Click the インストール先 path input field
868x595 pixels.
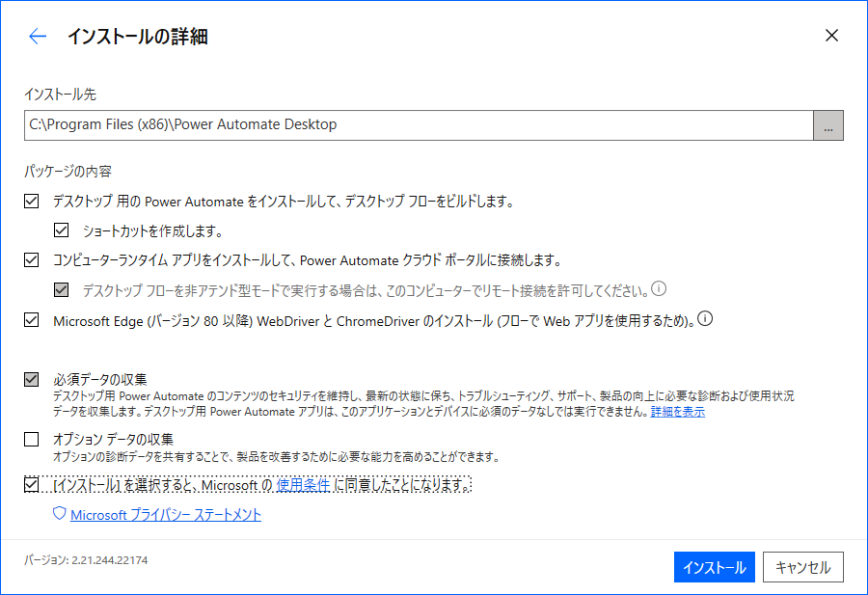click(x=419, y=125)
